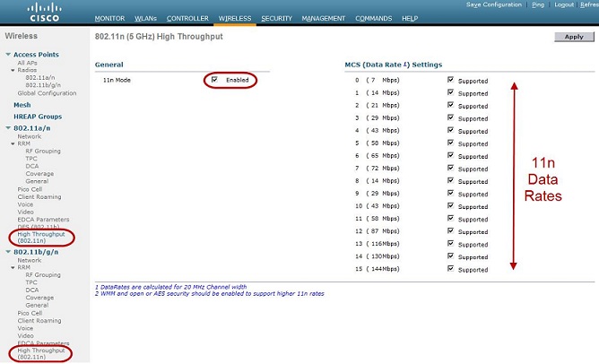Viewport: 599px width, 364px height.
Task: Open the MONITOR menu
Action: 109,18
